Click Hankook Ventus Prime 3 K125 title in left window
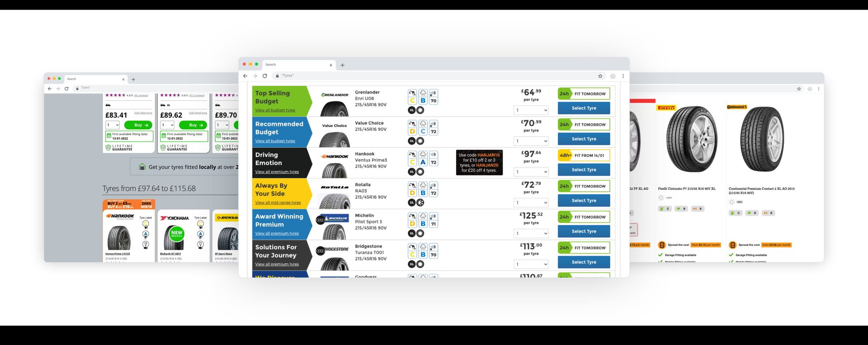The image size is (868, 345). (118, 254)
